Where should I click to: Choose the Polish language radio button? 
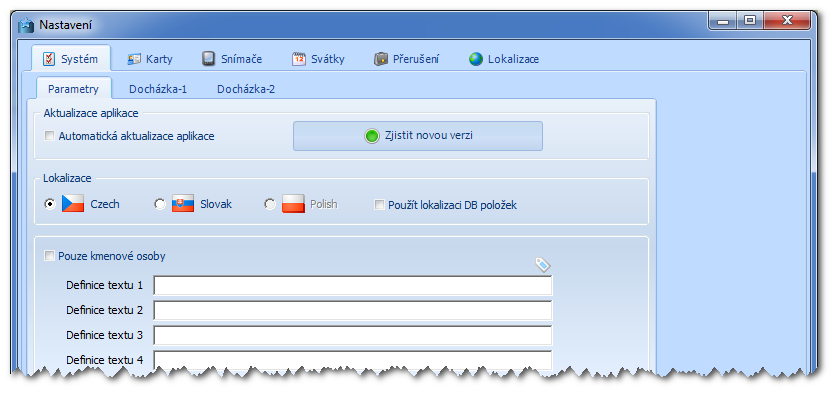coord(270,204)
